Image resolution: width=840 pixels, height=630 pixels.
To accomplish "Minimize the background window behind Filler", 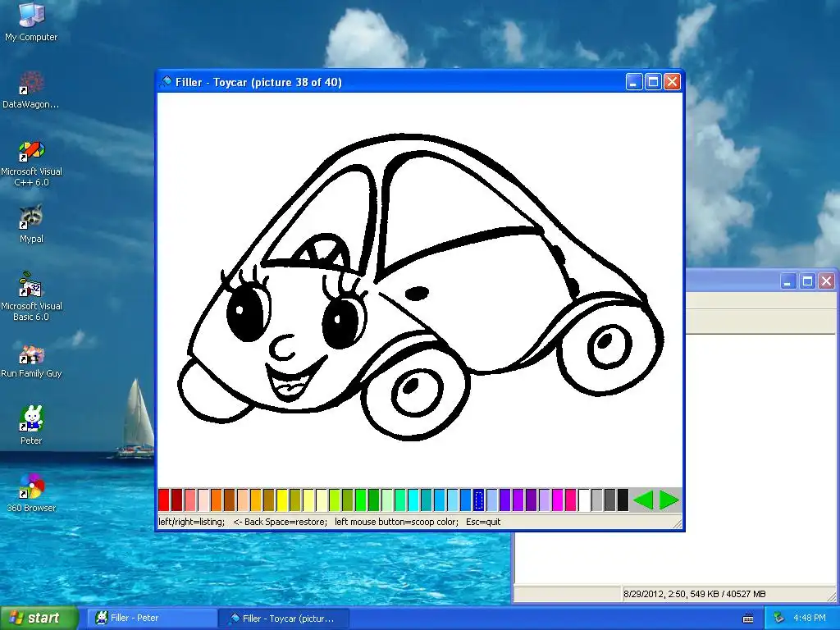I will (x=788, y=281).
